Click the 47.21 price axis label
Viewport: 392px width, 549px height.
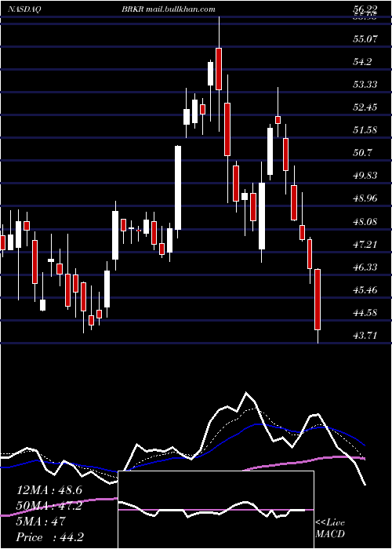coord(365,245)
